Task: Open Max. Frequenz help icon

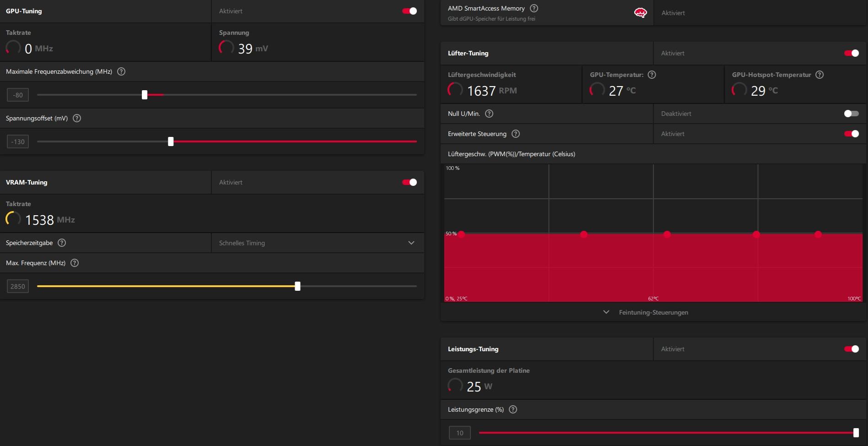Action: point(75,263)
